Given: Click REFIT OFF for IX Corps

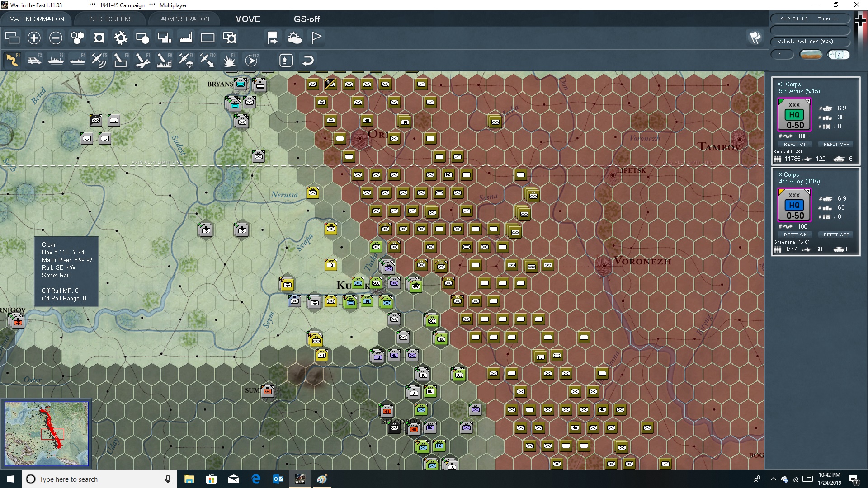Looking at the screenshot, I should click(x=835, y=235).
